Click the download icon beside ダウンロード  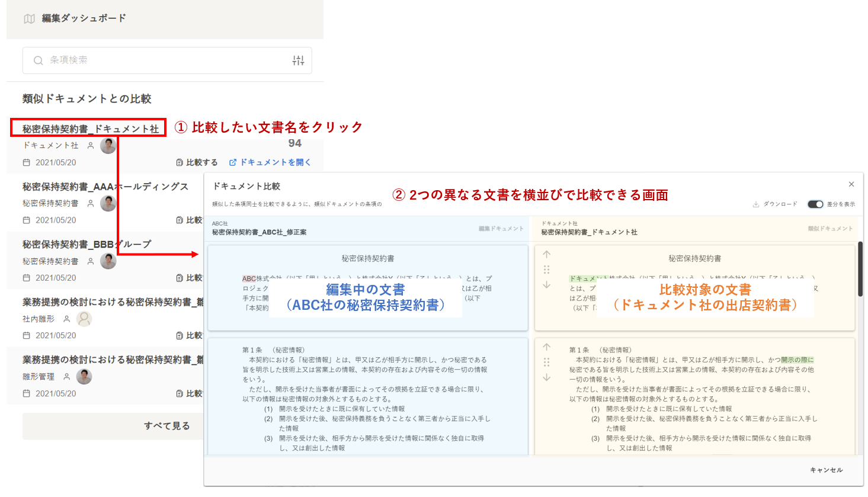pos(756,204)
